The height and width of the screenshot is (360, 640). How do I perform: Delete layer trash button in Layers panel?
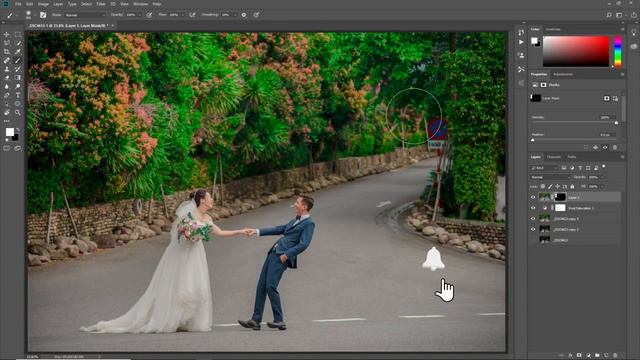click(x=615, y=356)
